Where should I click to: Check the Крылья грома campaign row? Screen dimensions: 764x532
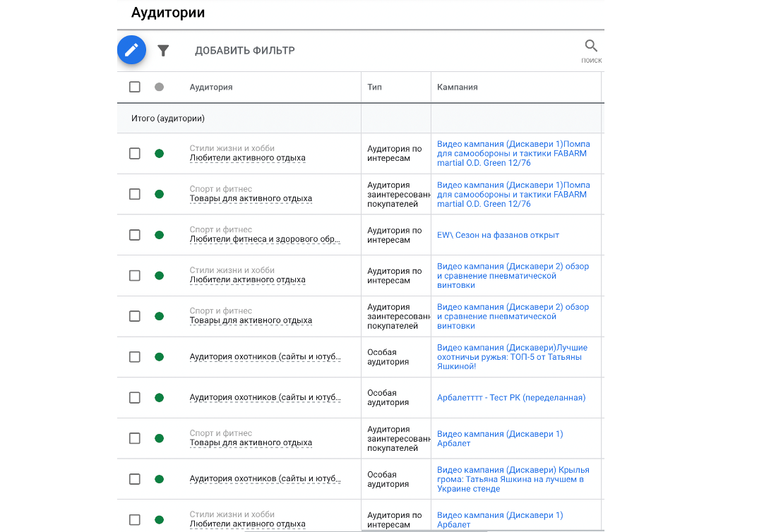pyautogui.click(x=135, y=479)
